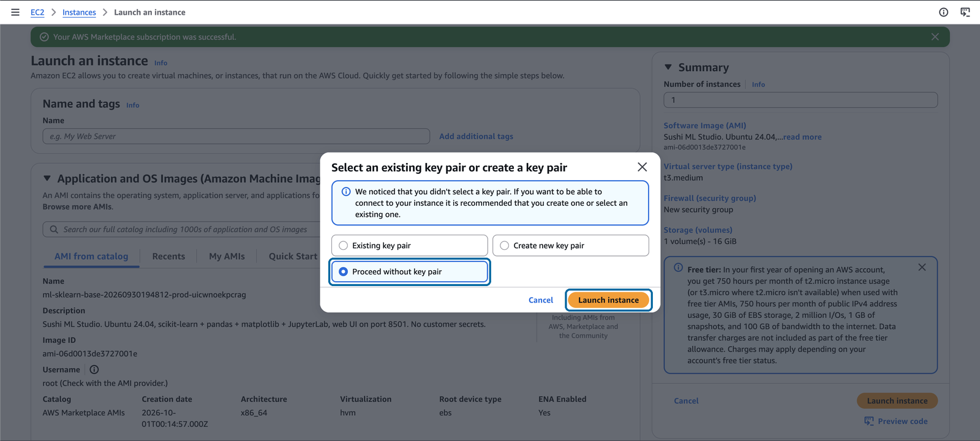The height and width of the screenshot is (441, 980).
Task: Choose Proceed without key pair
Action: [410, 272]
